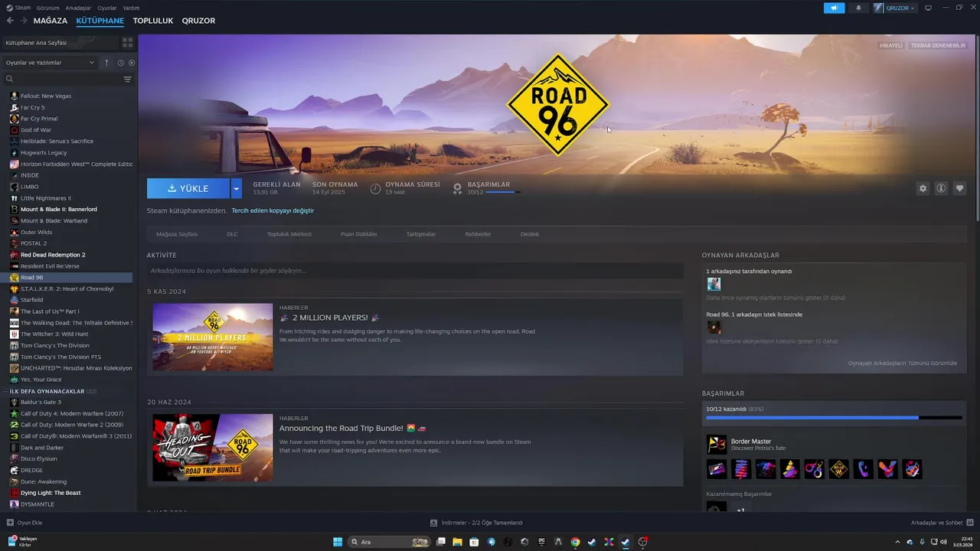Open the Görünüm menu
Viewport: 980px width, 551px height.
point(47,8)
